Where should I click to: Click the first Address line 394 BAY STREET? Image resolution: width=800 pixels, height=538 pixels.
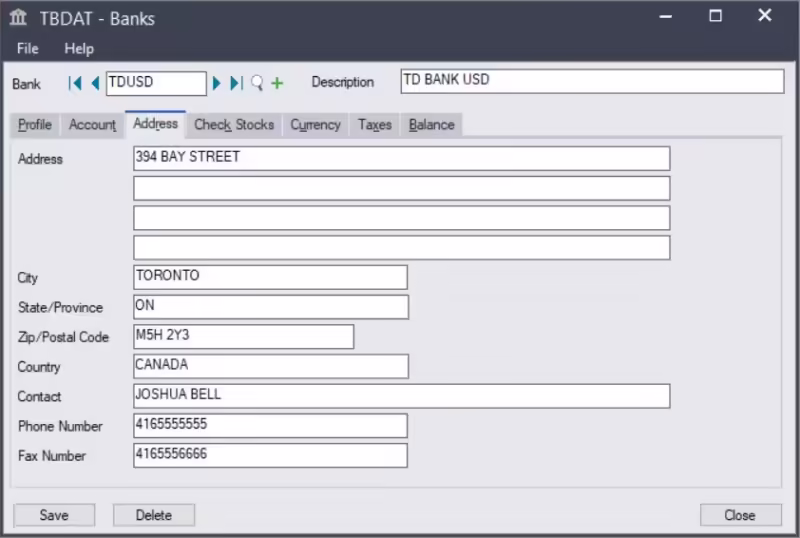coord(402,158)
